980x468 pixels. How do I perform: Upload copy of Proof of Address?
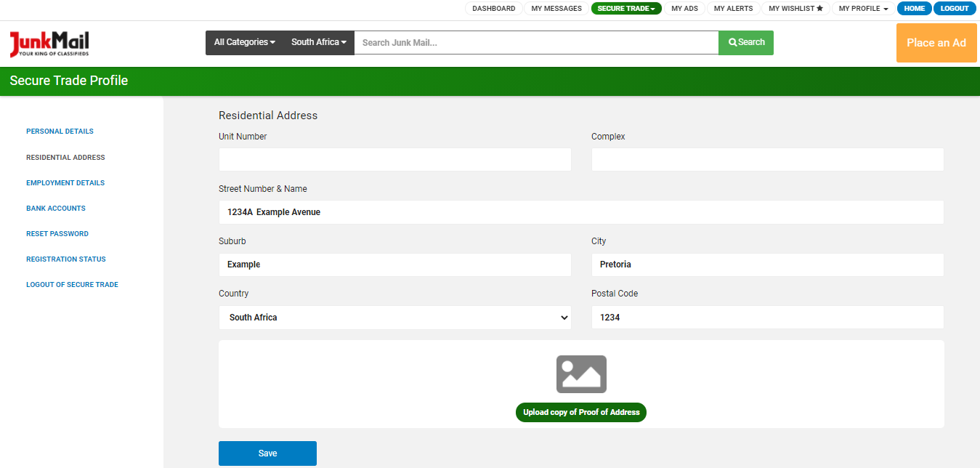580,412
